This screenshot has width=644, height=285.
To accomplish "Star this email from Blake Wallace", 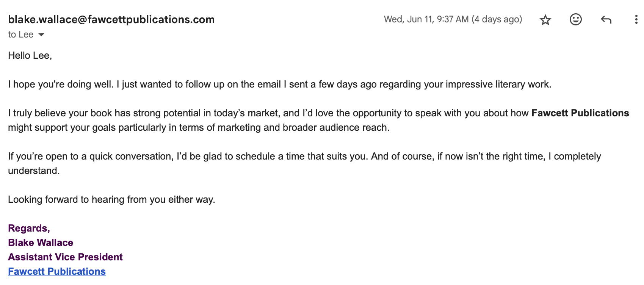I will coord(545,20).
